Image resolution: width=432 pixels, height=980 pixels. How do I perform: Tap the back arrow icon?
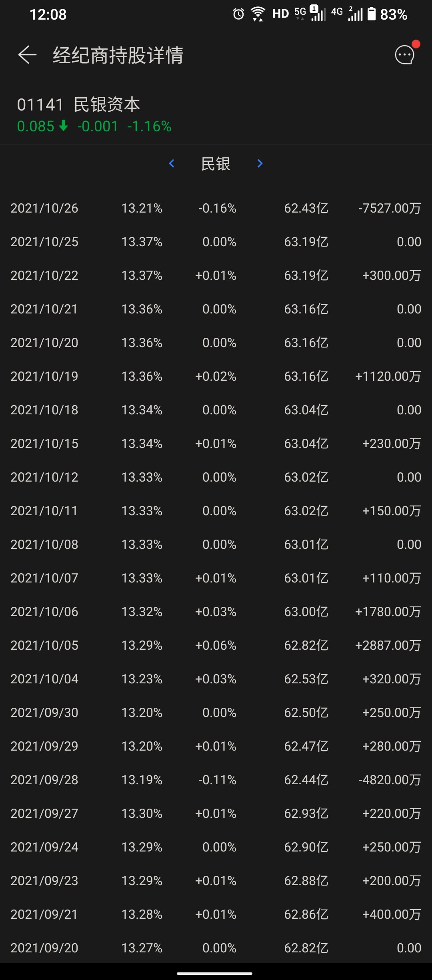[x=27, y=55]
